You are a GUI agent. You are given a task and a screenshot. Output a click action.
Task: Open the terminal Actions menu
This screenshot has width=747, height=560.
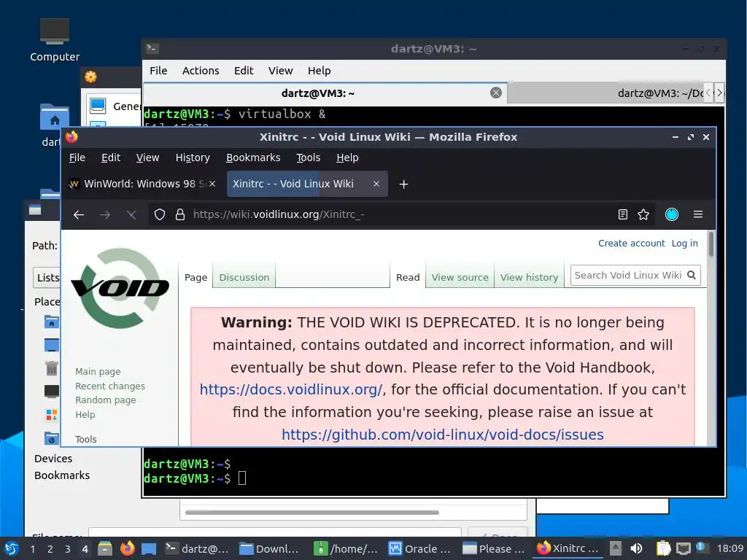tap(201, 71)
